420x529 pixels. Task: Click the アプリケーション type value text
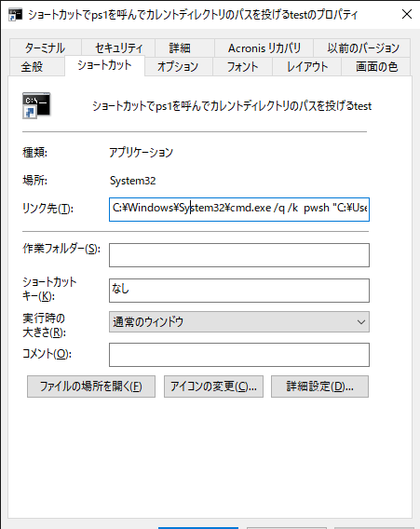coord(141,153)
